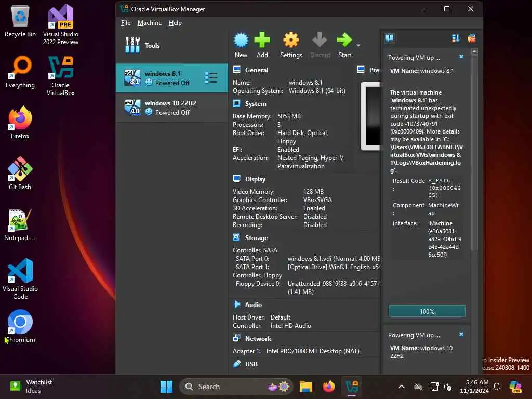
Task: Dismiss windows 8.1 Powering VM up notification
Action: [461, 57]
